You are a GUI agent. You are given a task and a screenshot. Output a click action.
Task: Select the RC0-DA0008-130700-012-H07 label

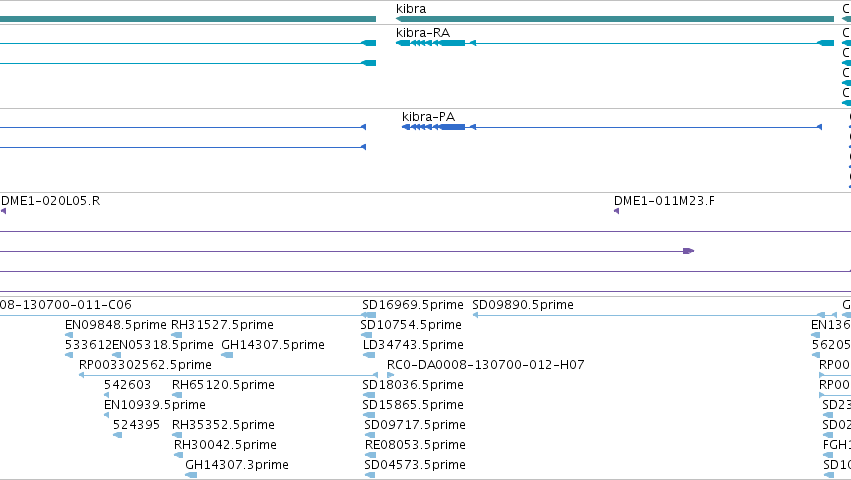tap(486, 365)
